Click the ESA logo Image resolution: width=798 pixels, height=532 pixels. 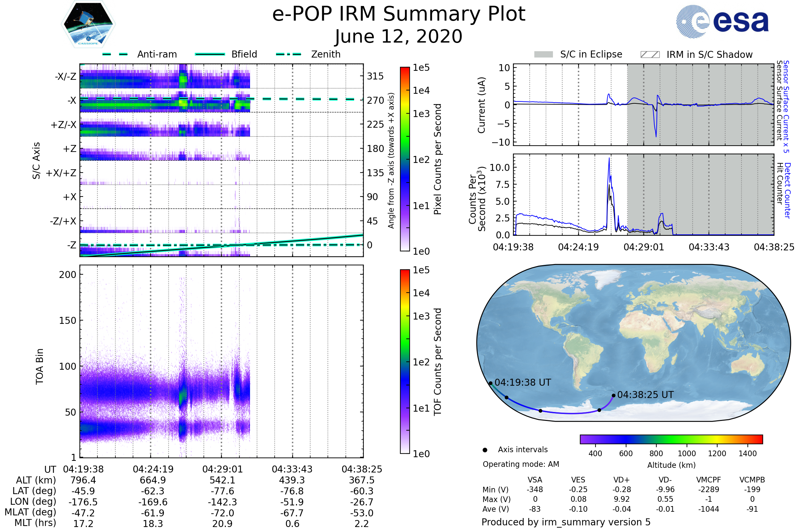(722, 21)
